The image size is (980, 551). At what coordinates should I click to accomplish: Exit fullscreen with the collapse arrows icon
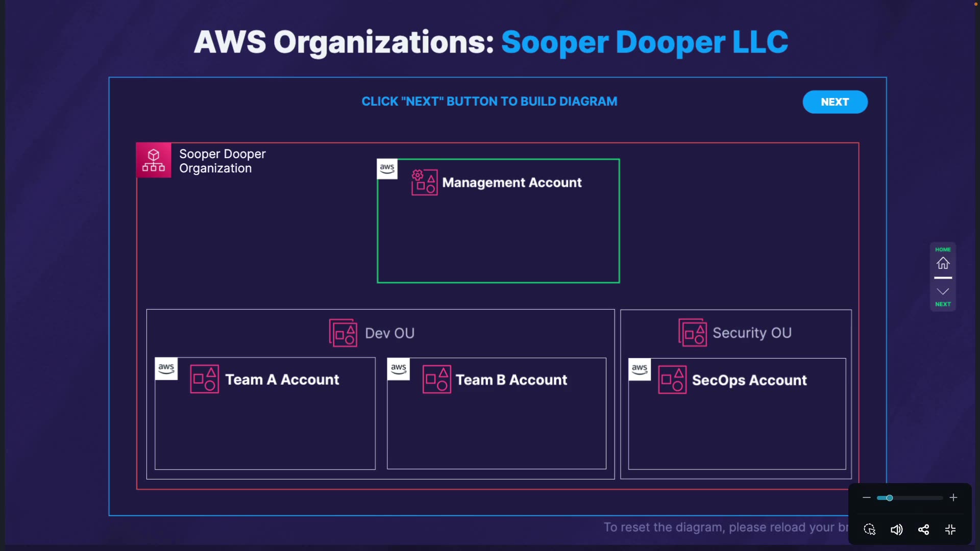(x=950, y=530)
